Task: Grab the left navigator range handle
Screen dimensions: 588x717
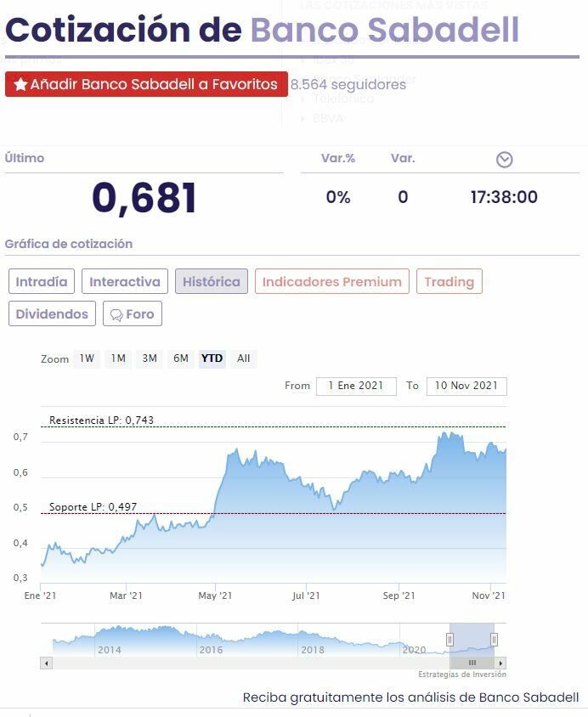Action: tap(451, 639)
